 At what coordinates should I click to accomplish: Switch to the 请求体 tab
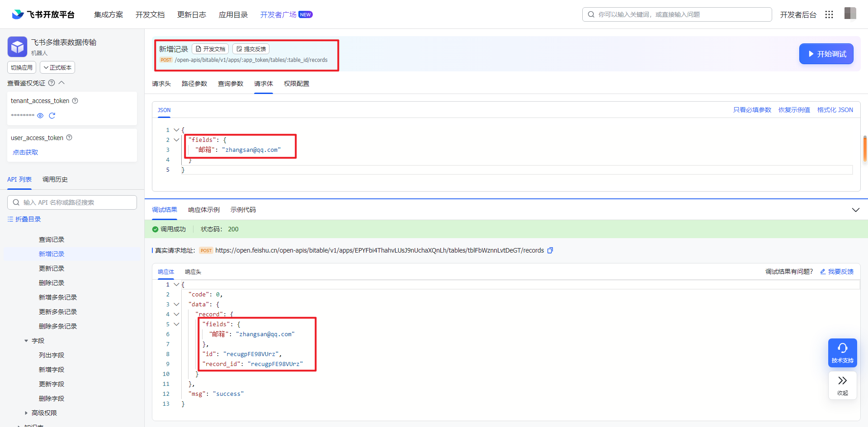point(264,84)
